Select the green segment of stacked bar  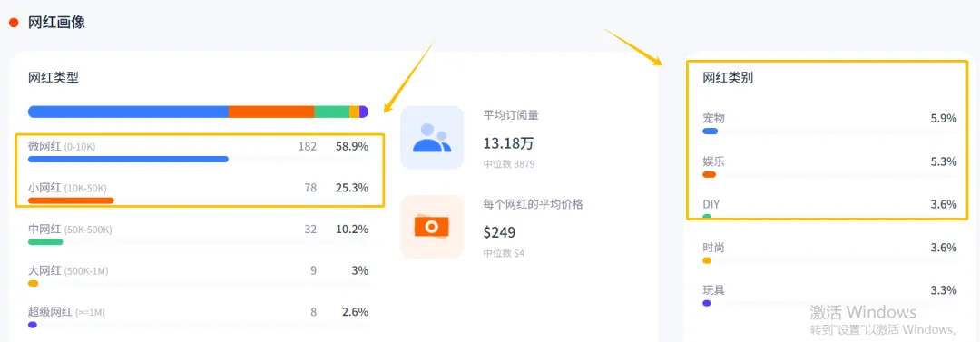[332, 112]
